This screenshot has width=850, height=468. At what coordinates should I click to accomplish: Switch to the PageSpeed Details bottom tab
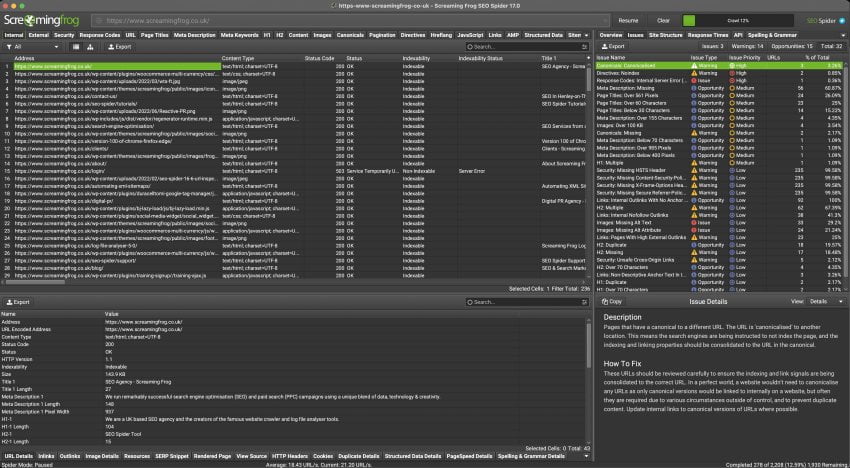(469, 456)
